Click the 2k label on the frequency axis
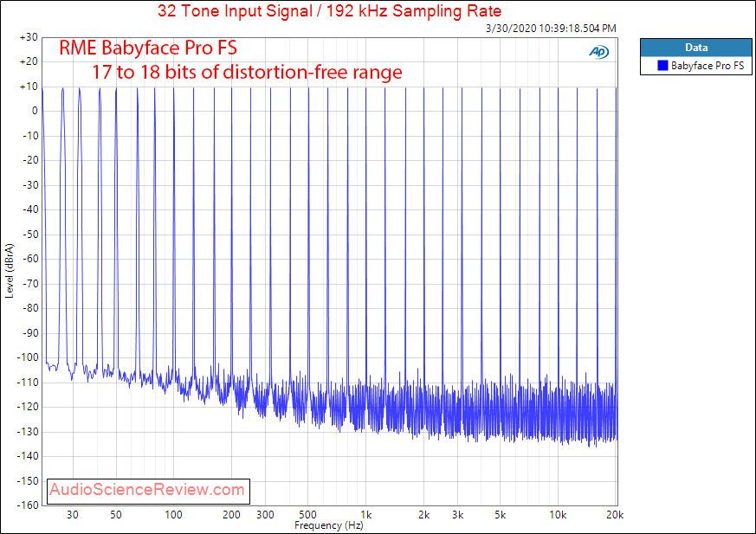The height and width of the screenshot is (534, 756). click(x=423, y=515)
